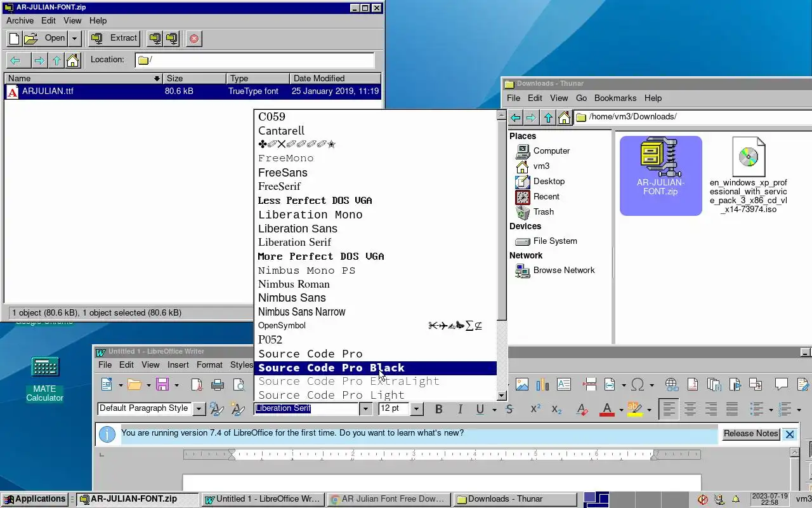Toggle Center alignment in Writer

pos(690,409)
